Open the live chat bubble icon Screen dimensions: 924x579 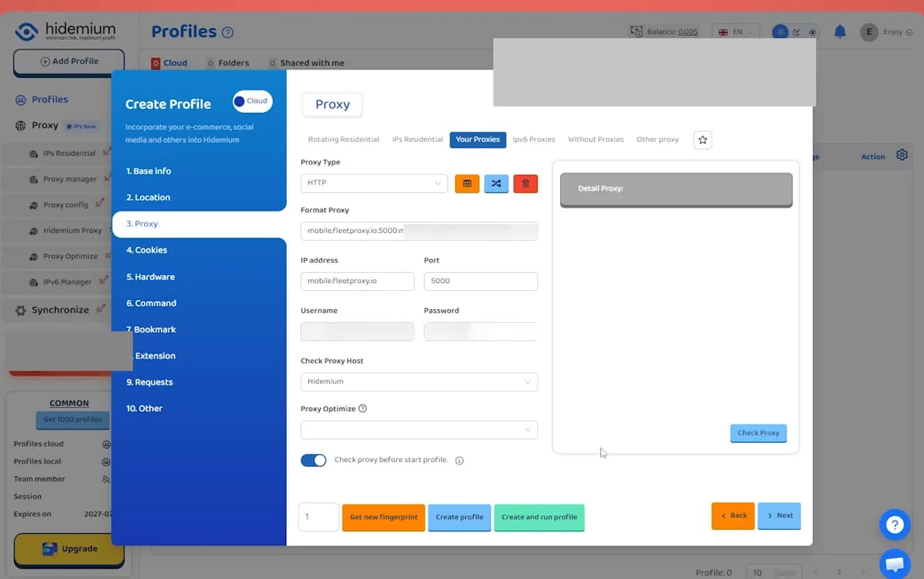point(895,563)
